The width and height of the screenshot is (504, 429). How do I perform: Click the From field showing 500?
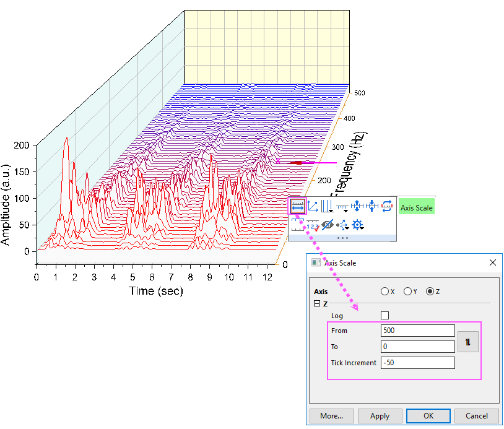[x=417, y=331]
